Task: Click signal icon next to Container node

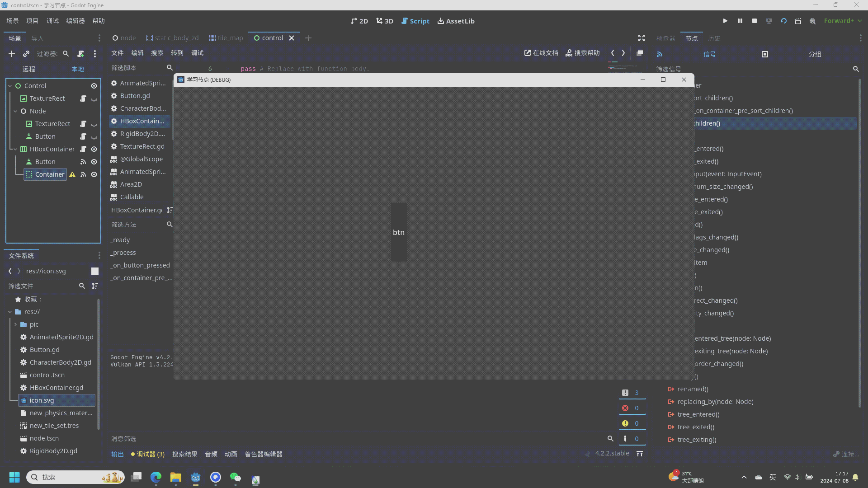Action: pos(83,174)
